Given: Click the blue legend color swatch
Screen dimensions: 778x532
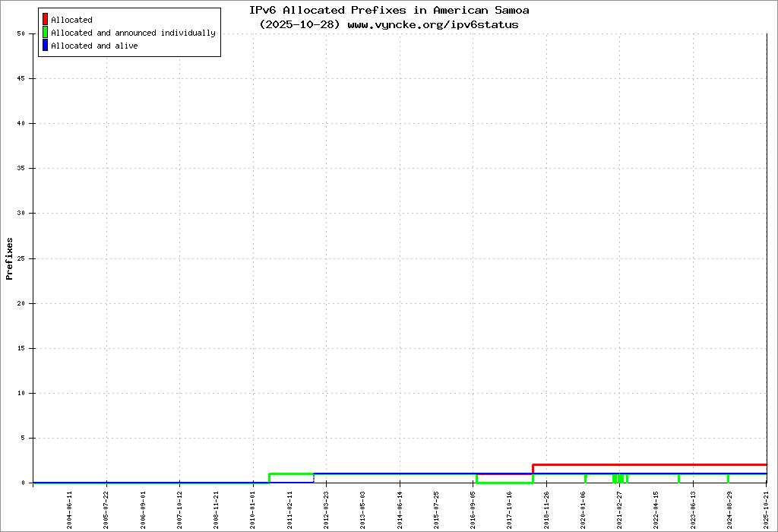Looking at the screenshot, I should (46, 46).
